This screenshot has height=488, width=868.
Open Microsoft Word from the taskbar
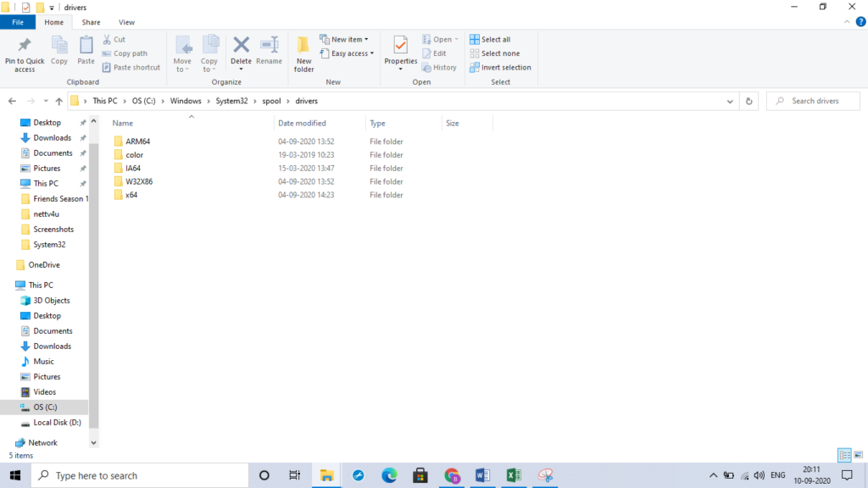point(483,475)
